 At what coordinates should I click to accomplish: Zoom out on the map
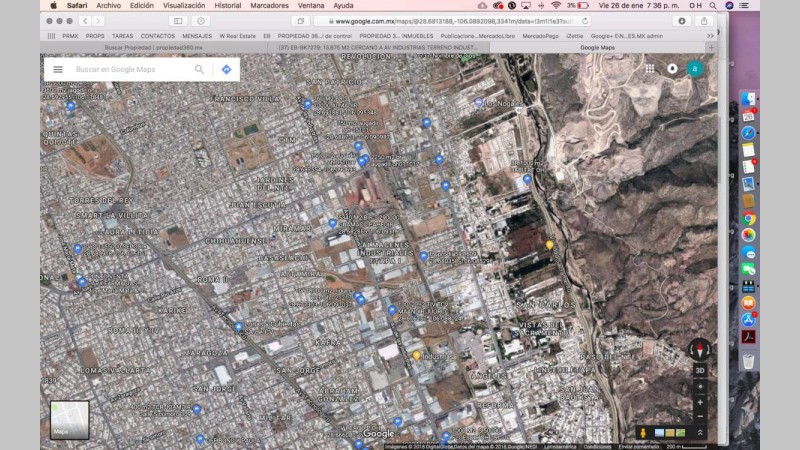[700, 416]
